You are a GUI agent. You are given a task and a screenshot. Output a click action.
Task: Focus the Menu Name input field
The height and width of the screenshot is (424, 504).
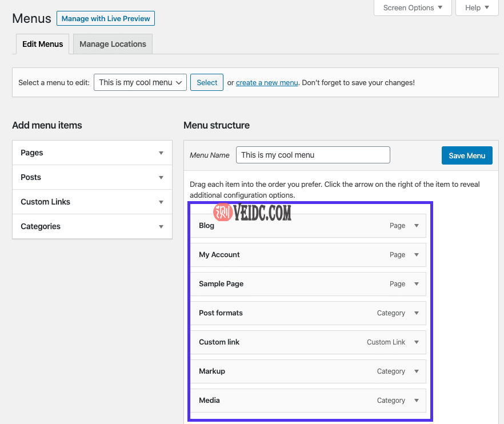(x=313, y=155)
